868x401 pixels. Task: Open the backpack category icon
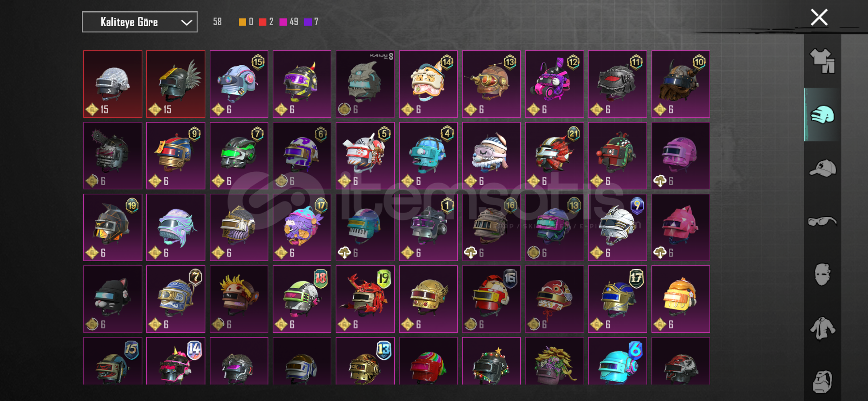822,382
